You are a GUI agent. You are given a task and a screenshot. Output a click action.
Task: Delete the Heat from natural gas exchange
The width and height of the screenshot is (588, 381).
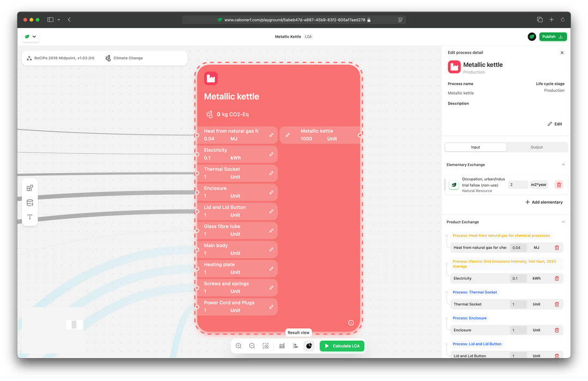pos(557,248)
